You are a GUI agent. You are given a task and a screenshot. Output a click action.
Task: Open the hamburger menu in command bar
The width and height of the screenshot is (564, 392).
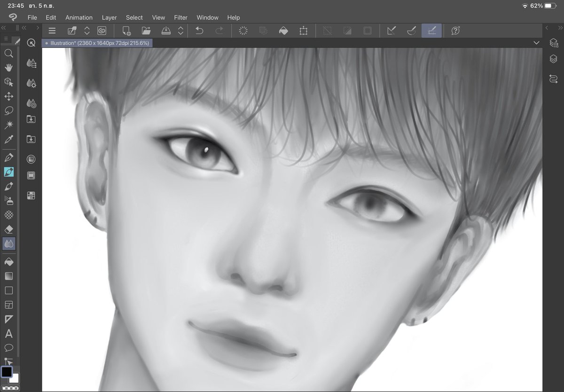(x=52, y=31)
